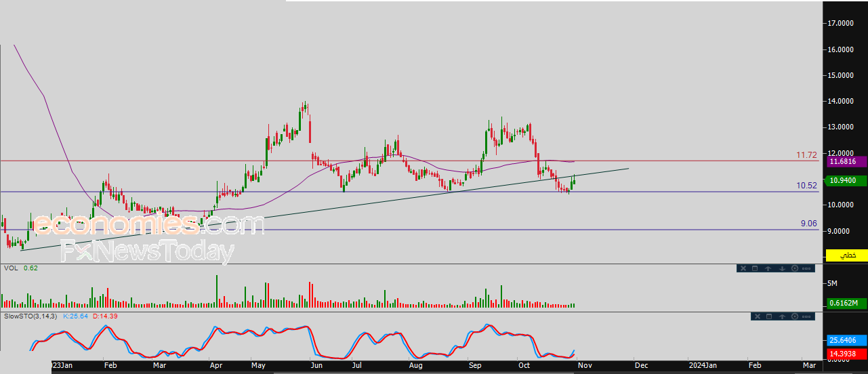Click the Apr date axis label
This screenshot has width=868, height=374.
pyautogui.click(x=216, y=366)
